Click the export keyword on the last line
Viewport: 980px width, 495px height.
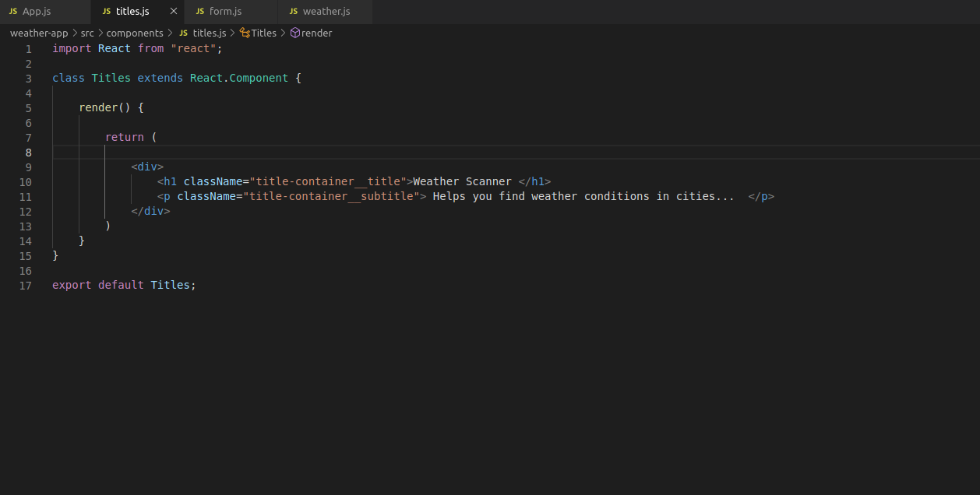(x=72, y=286)
